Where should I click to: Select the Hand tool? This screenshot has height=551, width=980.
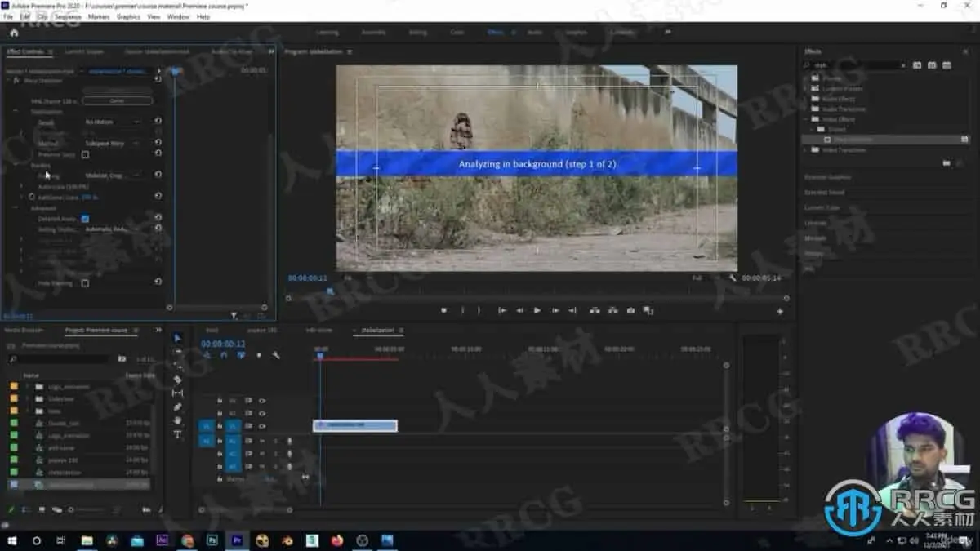[x=178, y=420]
